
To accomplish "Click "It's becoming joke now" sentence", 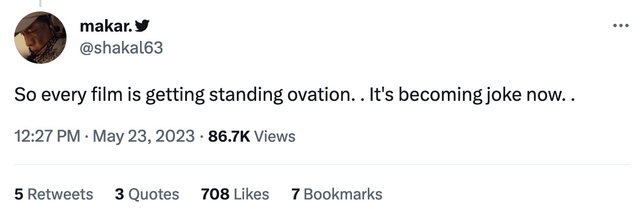I will pos(465,95).
